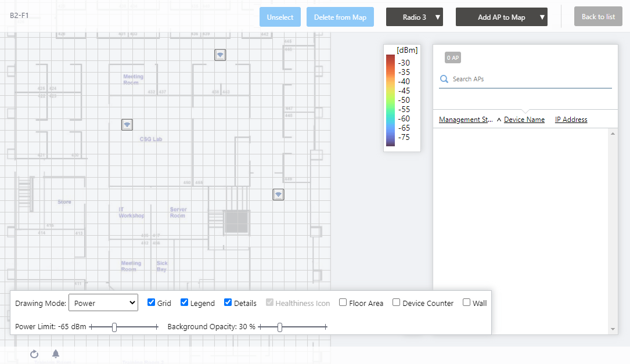Turn on the Device Counter checkbox

(397, 302)
